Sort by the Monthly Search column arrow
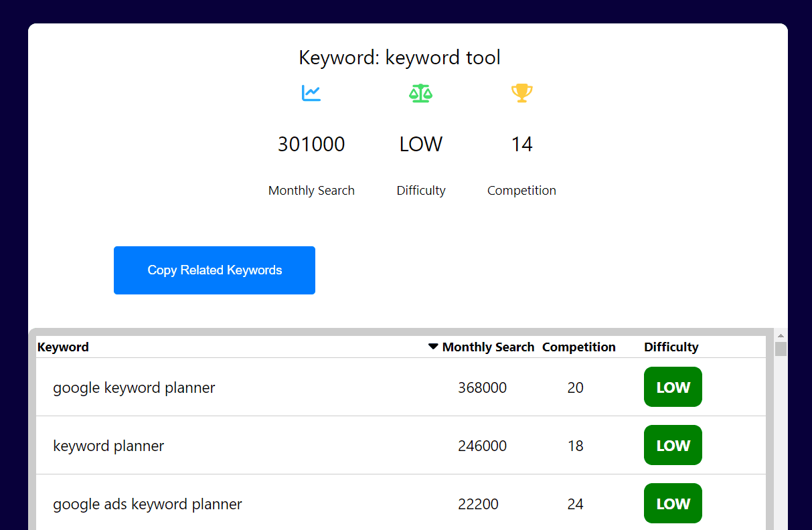812x530 pixels. [433, 347]
